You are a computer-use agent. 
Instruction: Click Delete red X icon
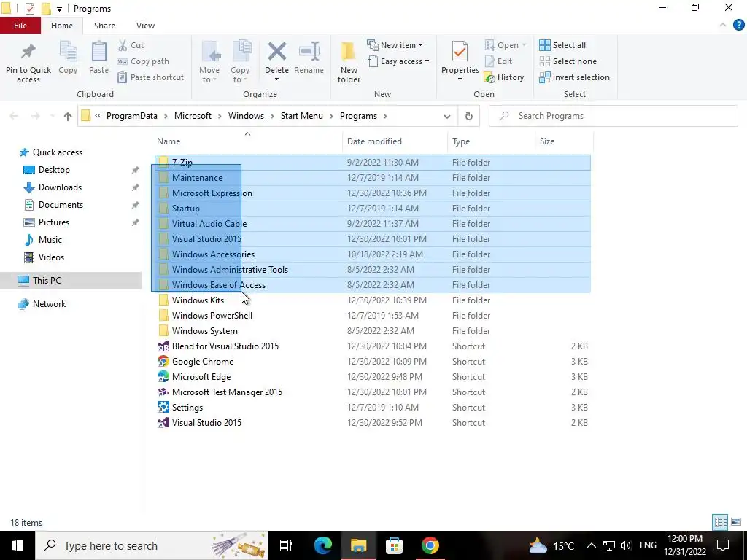[x=276, y=52]
